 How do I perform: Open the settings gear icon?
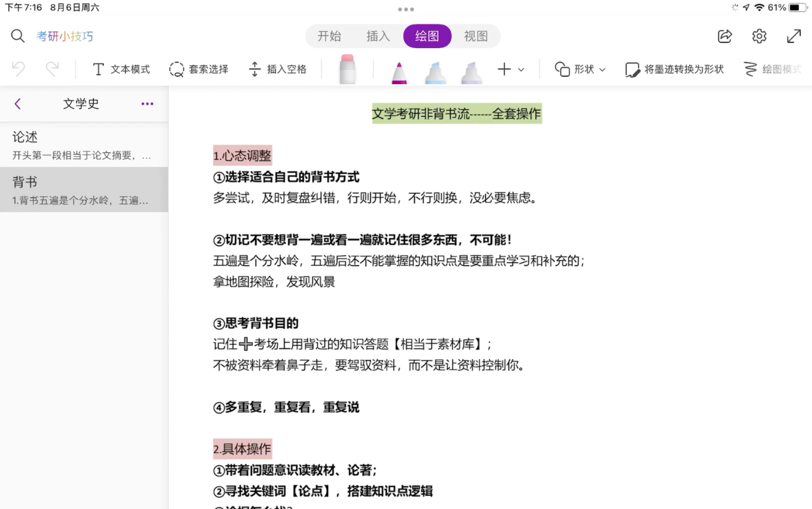pyautogui.click(x=759, y=36)
